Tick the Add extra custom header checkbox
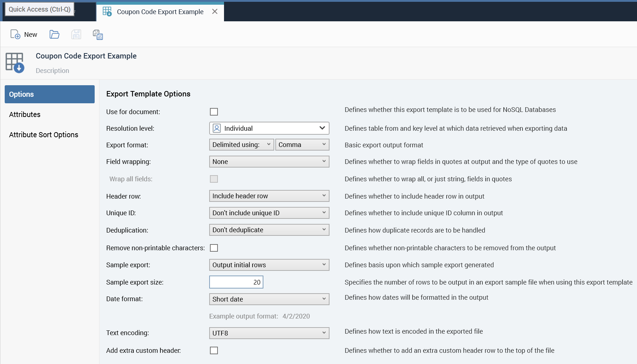 point(214,351)
